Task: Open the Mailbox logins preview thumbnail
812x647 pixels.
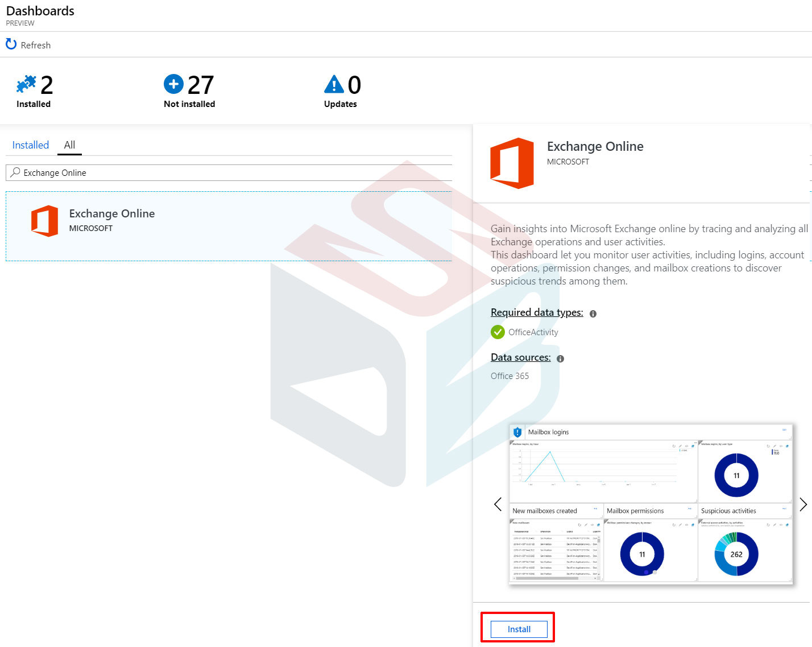Action: point(651,504)
